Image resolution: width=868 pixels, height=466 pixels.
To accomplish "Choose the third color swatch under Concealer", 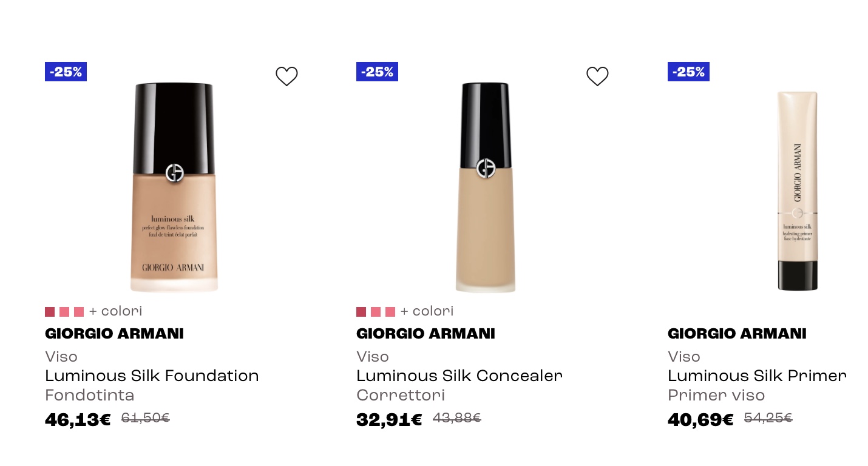I will [x=390, y=312].
